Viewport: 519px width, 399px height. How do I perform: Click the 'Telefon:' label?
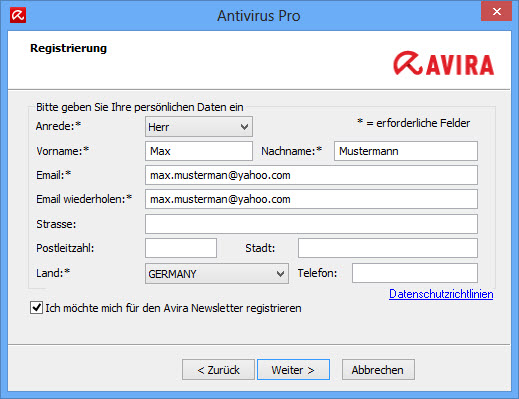(x=317, y=273)
